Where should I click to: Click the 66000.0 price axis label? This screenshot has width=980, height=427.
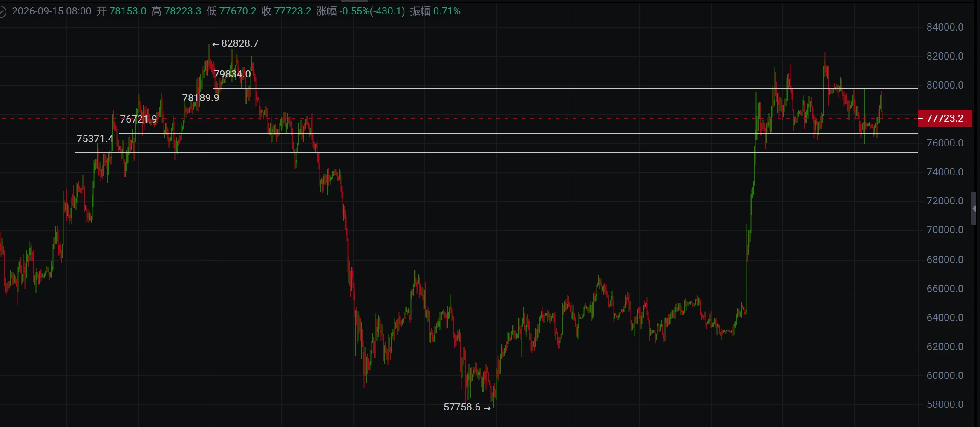coord(945,289)
